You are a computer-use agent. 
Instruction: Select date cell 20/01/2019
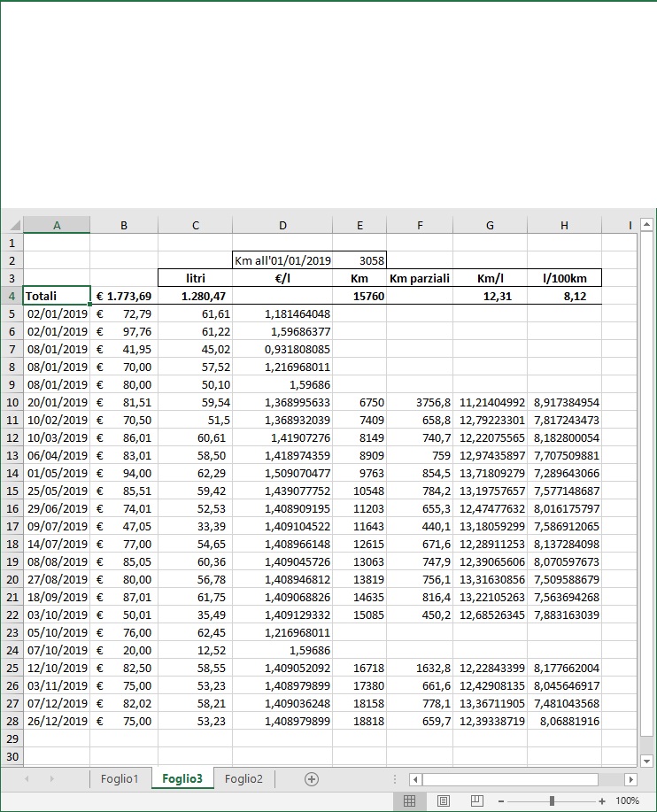(57, 402)
